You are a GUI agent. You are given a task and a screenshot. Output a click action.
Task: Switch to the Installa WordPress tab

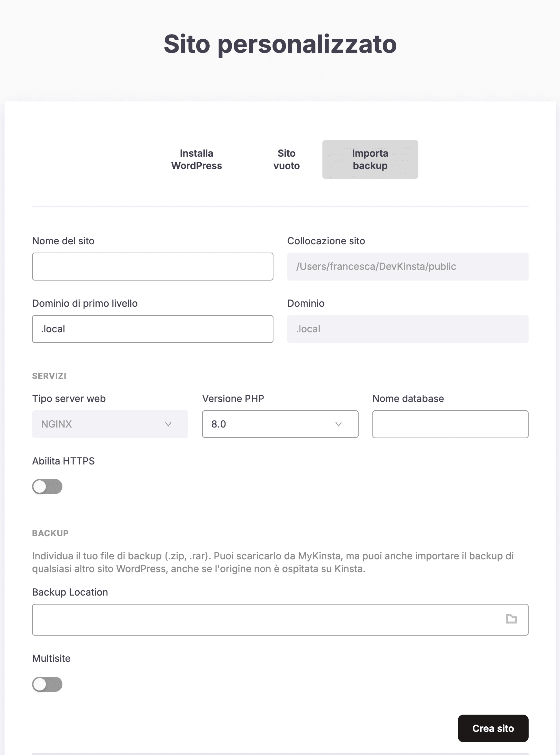tap(197, 159)
